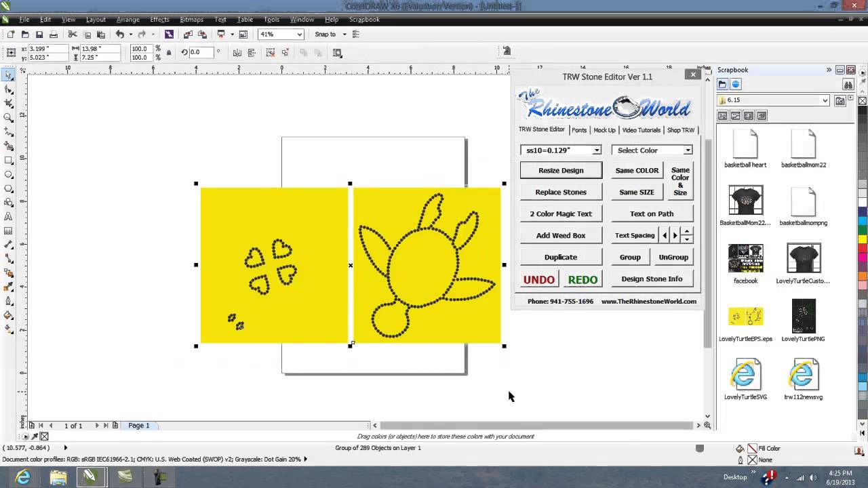
Task: Click the green REDO button
Action: coord(583,279)
